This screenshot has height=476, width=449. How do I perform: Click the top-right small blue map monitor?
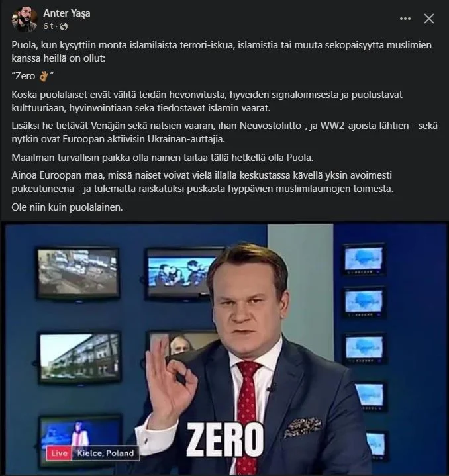point(364,258)
